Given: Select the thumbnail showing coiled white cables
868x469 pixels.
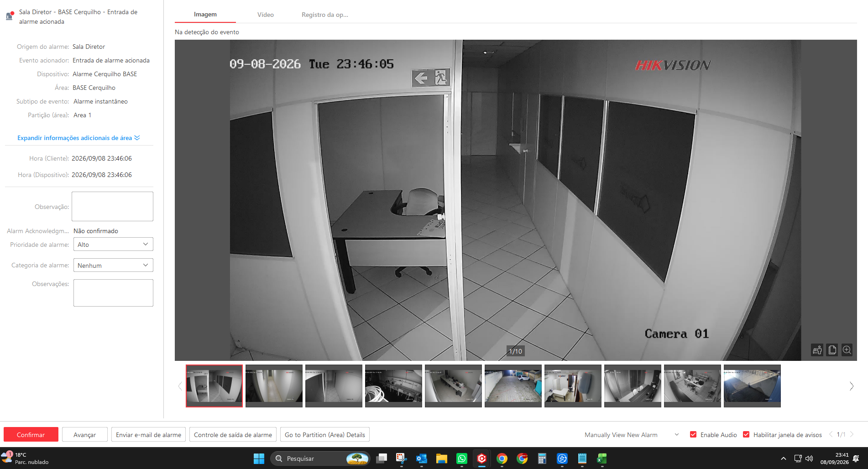Looking at the screenshot, I should 393,386.
